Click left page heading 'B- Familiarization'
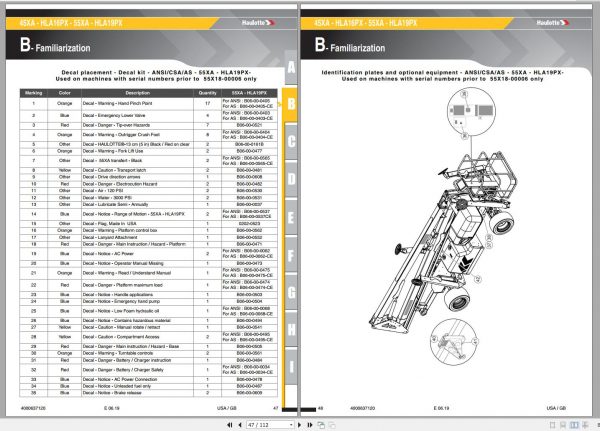Screen dimensions: 600x431 55,45
